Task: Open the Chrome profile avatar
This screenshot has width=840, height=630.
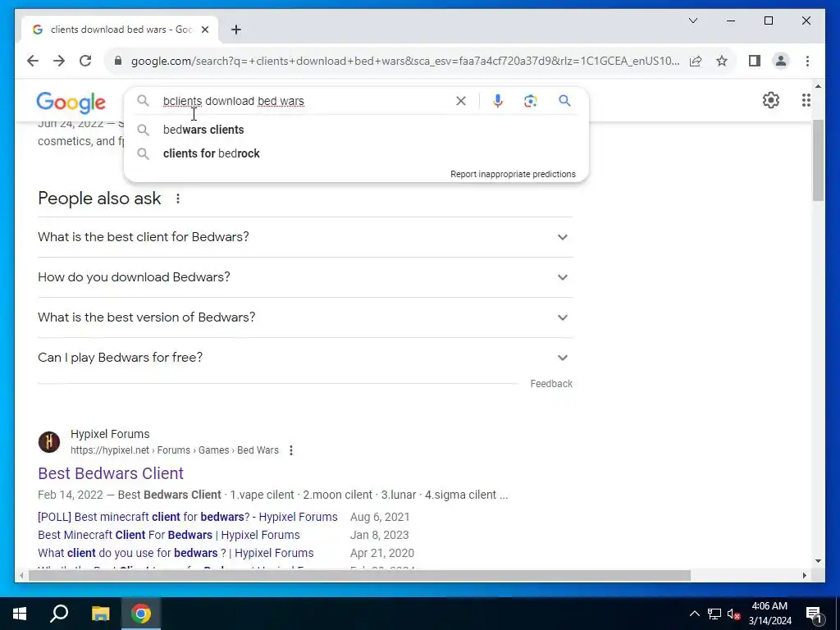Action: point(781,61)
